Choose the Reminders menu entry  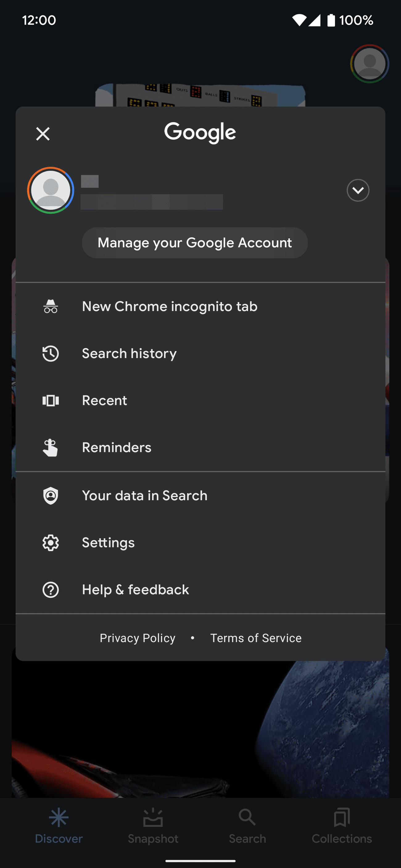pos(117,448)
